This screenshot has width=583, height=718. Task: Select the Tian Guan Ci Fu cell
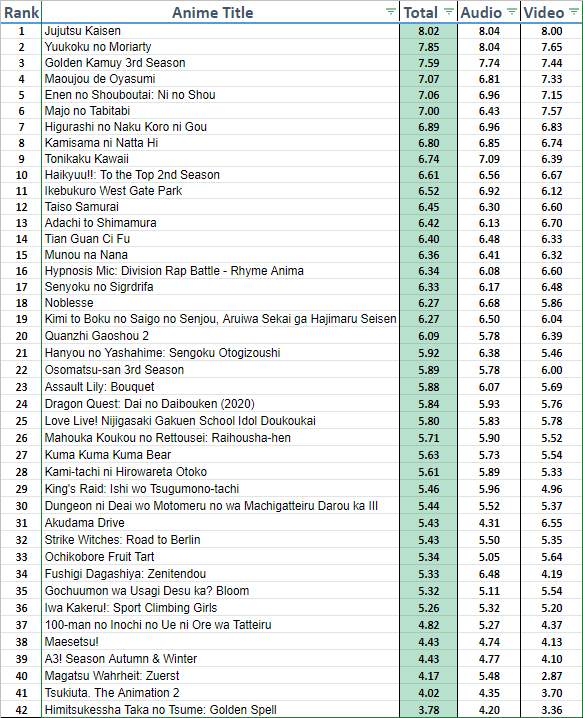(220, 239)
